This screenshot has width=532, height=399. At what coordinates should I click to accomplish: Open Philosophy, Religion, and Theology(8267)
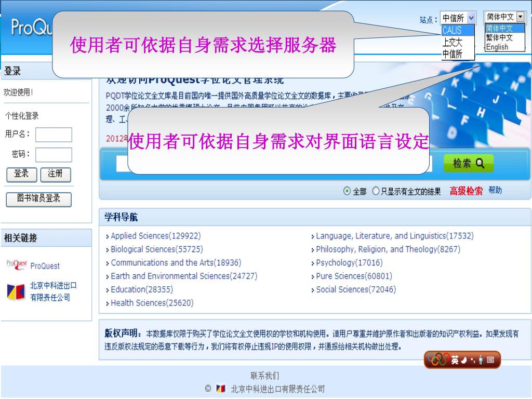[388, 249]
